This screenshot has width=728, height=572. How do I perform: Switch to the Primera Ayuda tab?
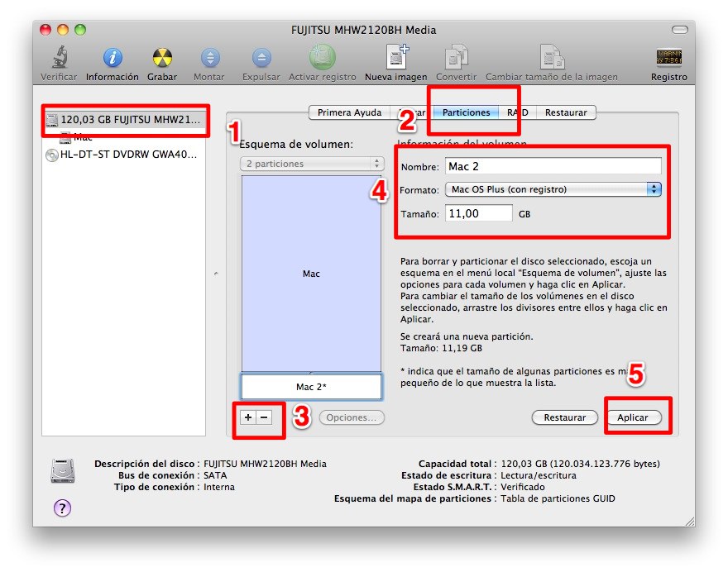349,112
